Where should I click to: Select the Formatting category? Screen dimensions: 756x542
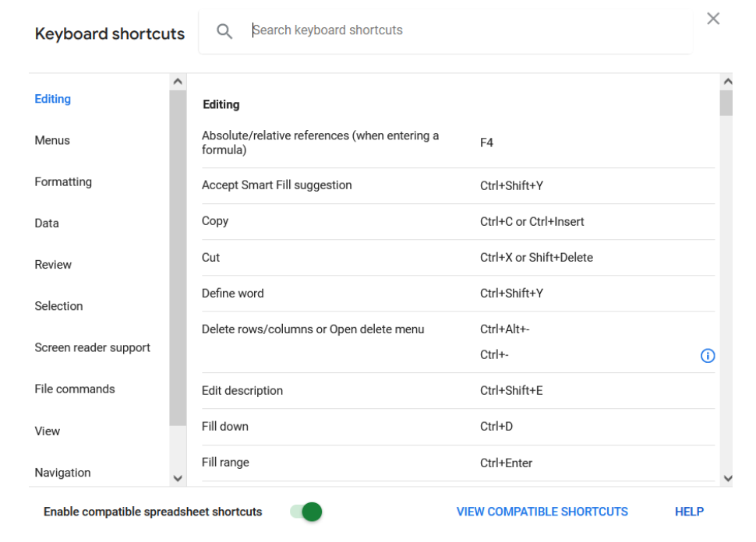[x=63, y=181]
